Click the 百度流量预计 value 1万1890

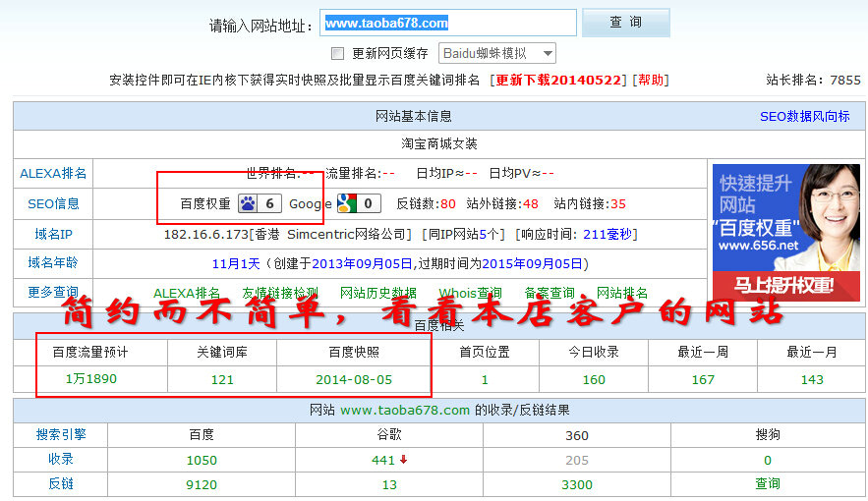[90, 379]
